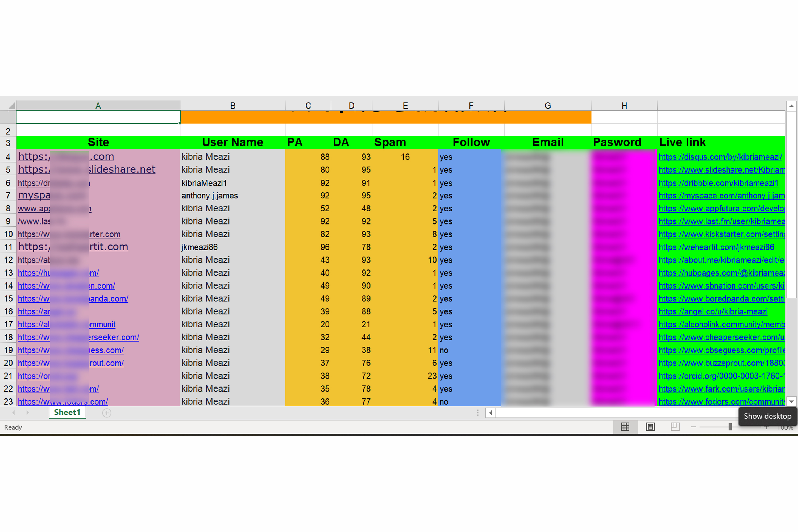The height and width of the screenshot is (532, 798).
Task: Click vertical scrollbar up arrow
Action: click(791, 106)
